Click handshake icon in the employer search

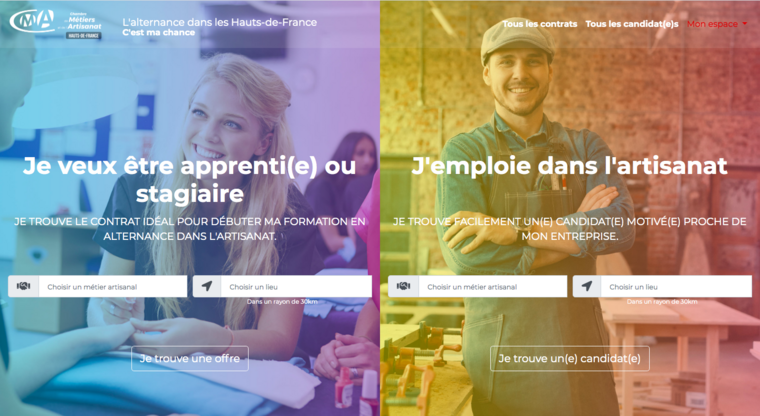403,287
